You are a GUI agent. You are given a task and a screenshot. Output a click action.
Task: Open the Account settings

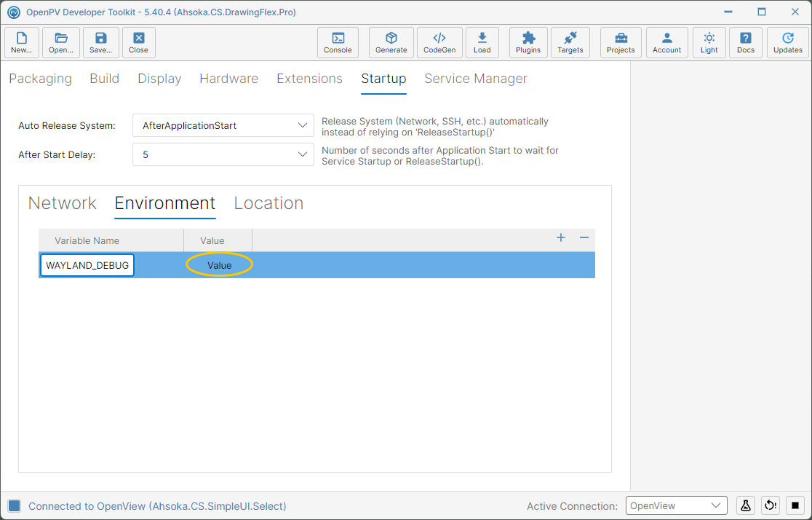coord(667,42)
